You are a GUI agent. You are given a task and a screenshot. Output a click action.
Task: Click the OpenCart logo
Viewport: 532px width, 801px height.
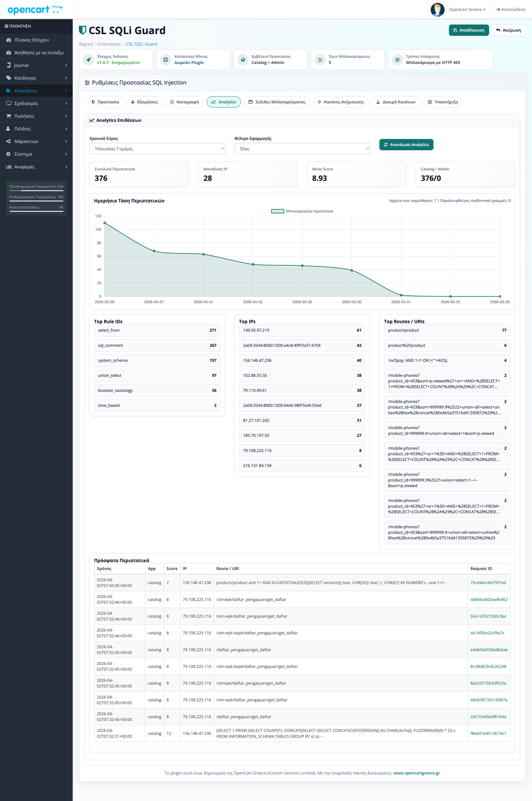click(x=35, y=9)
